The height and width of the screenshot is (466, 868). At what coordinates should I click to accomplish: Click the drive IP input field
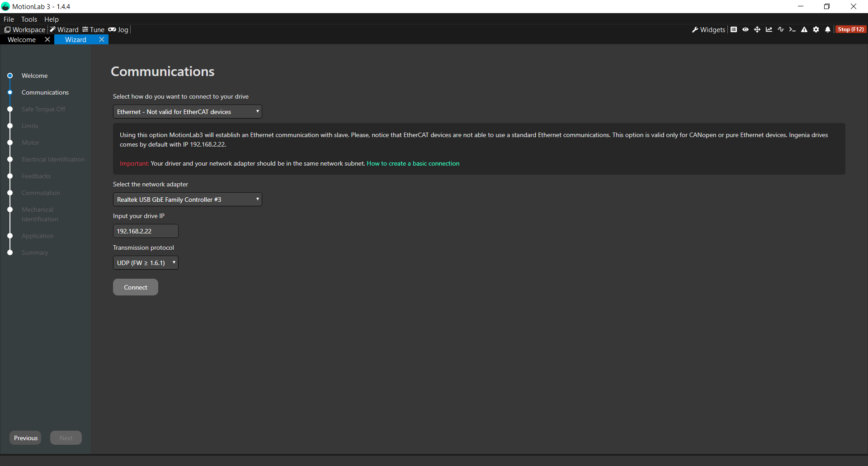[x=146, y=231]
